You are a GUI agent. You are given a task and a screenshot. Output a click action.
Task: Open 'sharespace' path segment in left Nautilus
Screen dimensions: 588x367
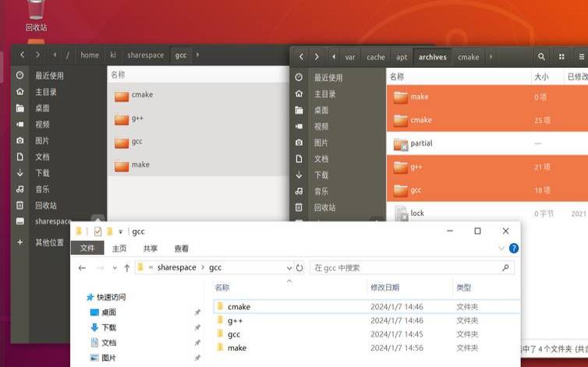click(146, 55)
